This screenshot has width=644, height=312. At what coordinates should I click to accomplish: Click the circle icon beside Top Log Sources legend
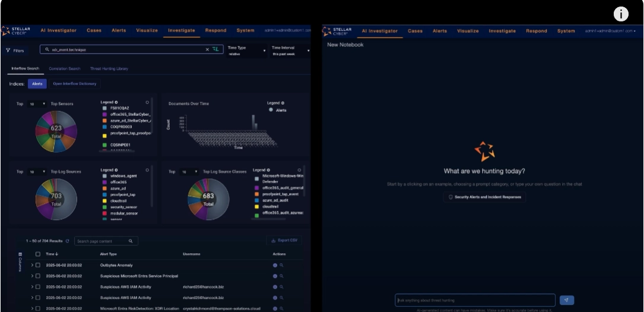tap(147, 170)
